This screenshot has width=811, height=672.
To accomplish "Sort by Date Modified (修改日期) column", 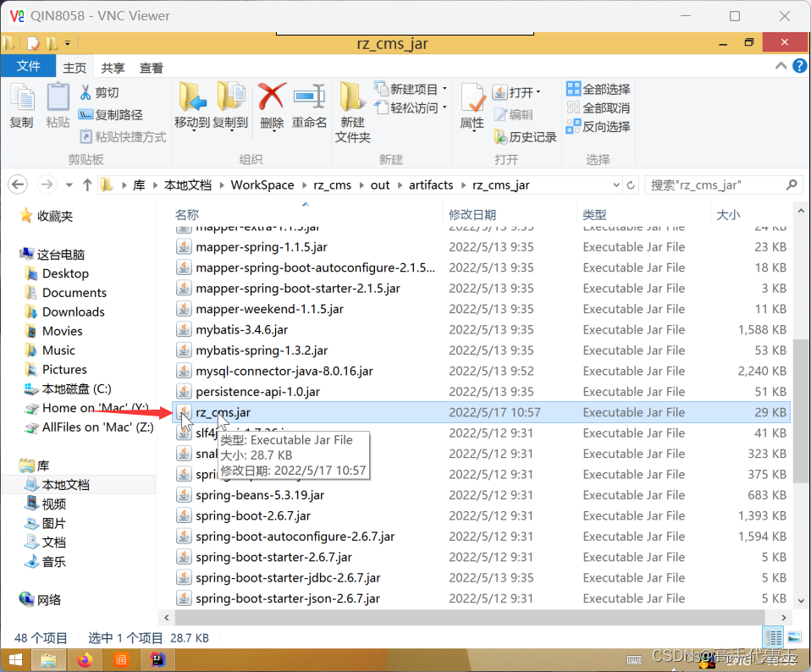I will click(x=510, y=214).
